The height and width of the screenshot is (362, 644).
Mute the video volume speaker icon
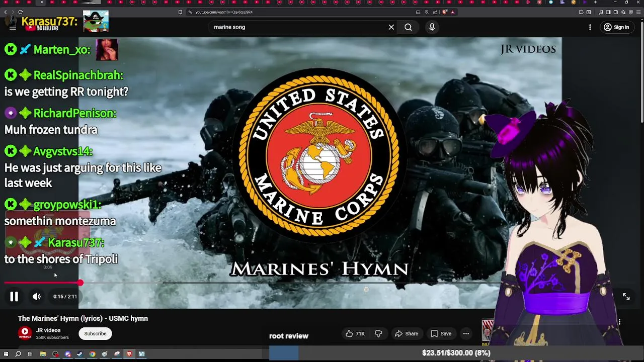[37, 297]
